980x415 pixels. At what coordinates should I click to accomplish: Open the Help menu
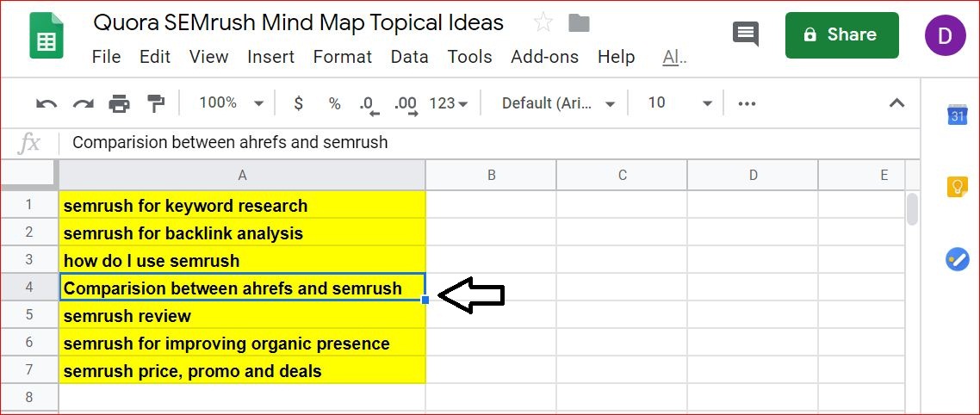[617, 57]
